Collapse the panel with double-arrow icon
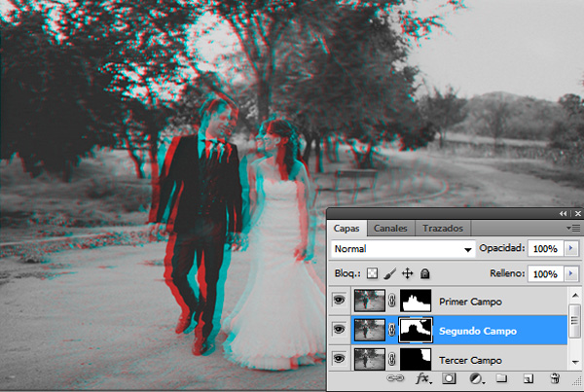The image size is (584, 392). [x=563, y=213]
